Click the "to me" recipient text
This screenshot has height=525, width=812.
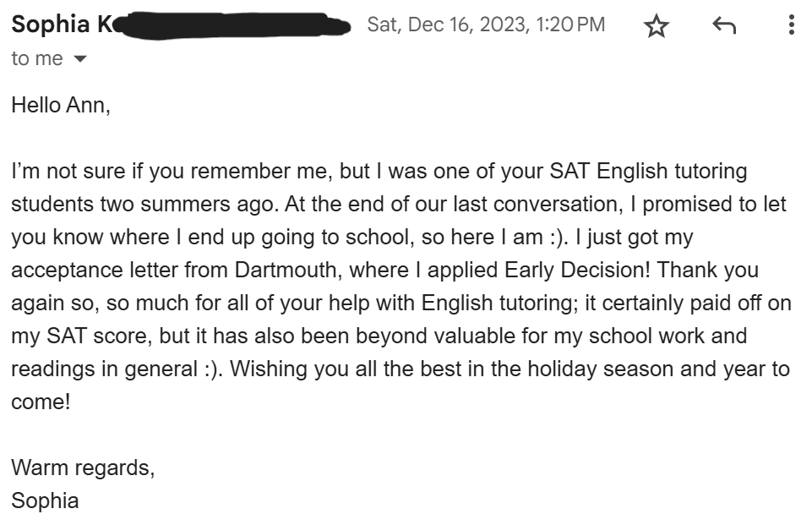[36, 58]
